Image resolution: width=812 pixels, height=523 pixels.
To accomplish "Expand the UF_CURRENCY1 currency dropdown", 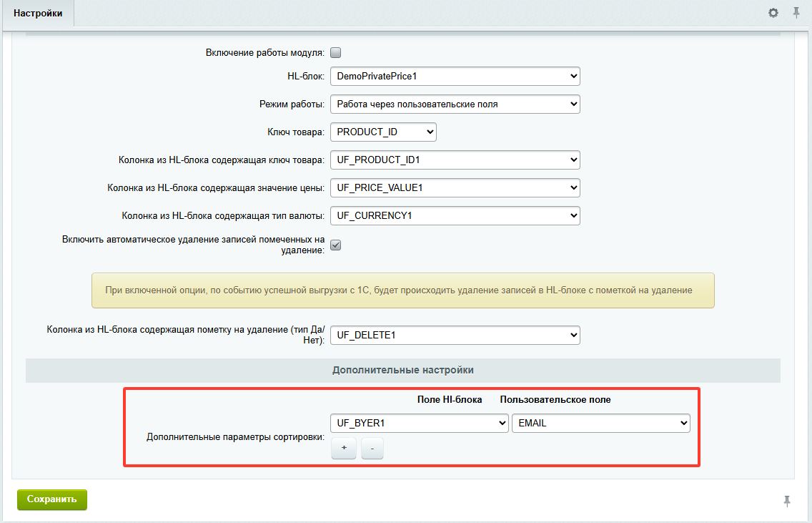I will pos(455,215).
